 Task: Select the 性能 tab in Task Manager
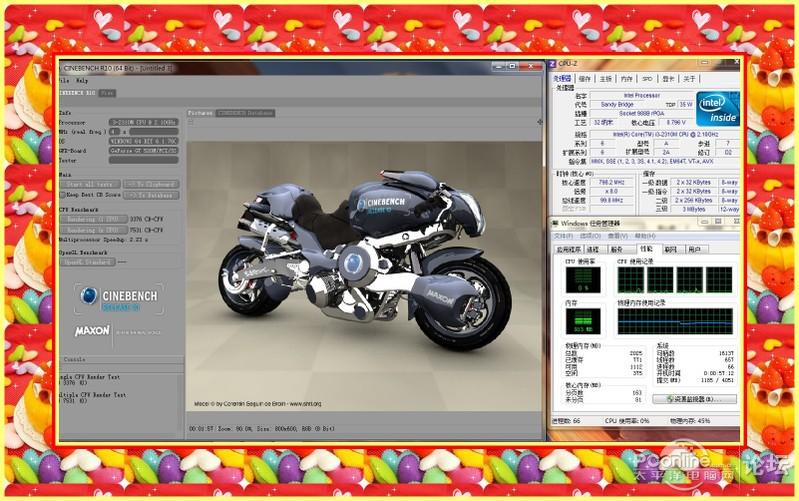coord(647,249)
